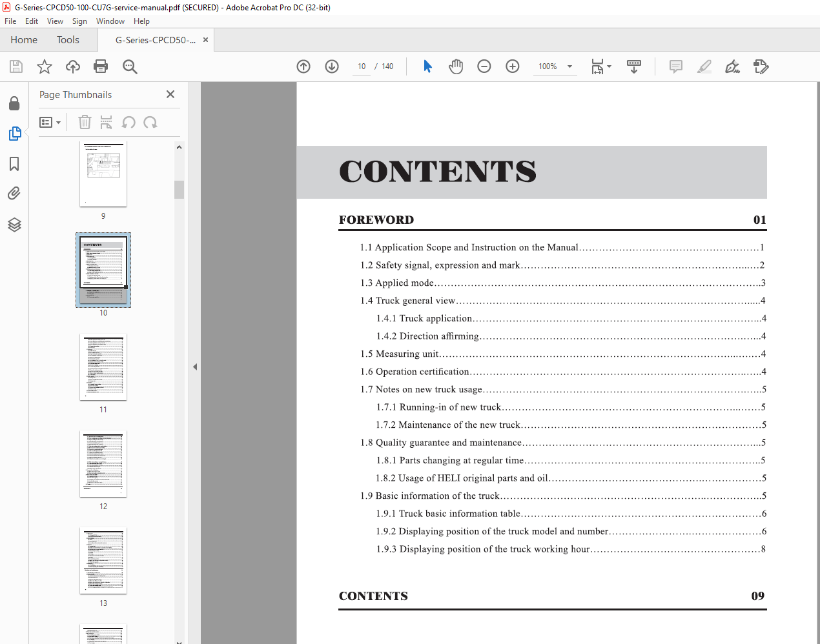Go to the next page arrow

(332, 66)
